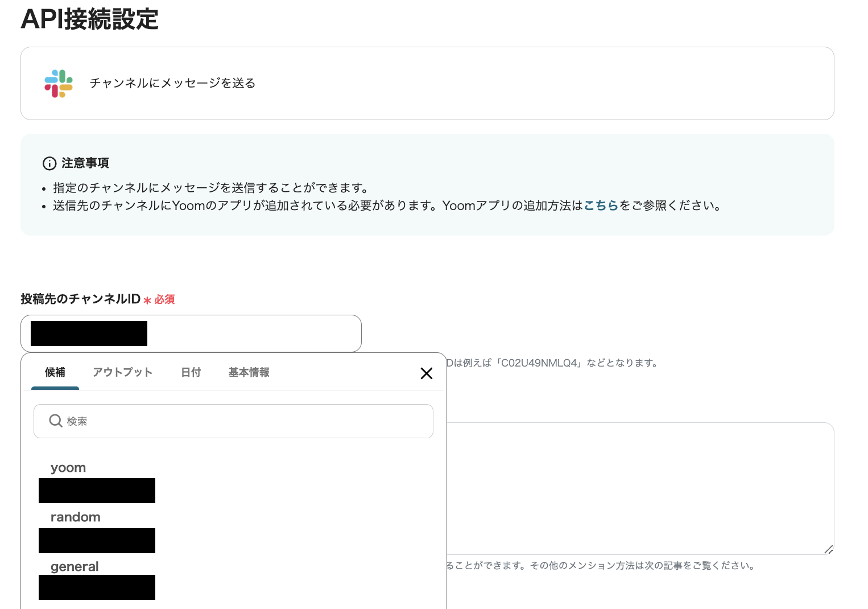This screenshot has width=868, height=609.
Task: Click the textarea resize handle
Action: (828, 549)
